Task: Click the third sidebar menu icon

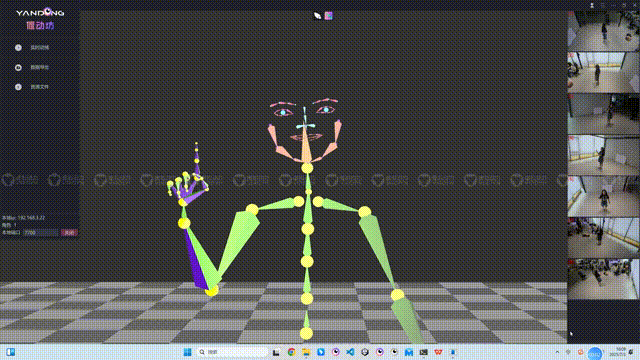Action: point(18,87)
